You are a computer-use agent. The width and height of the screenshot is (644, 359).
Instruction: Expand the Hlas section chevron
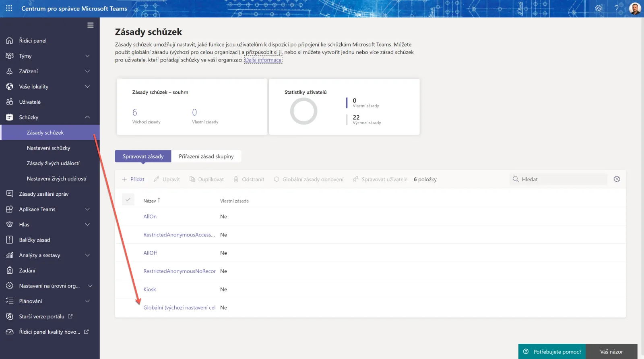point(87,225)
